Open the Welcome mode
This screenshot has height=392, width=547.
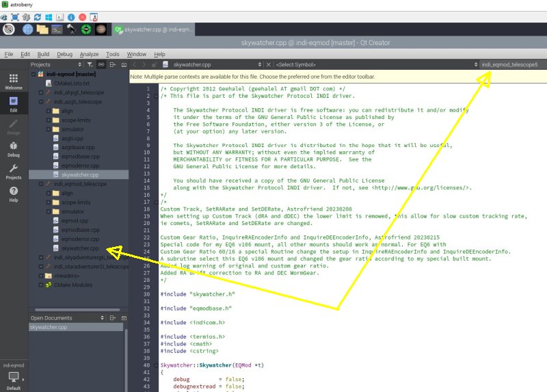[x=14, y=81]
